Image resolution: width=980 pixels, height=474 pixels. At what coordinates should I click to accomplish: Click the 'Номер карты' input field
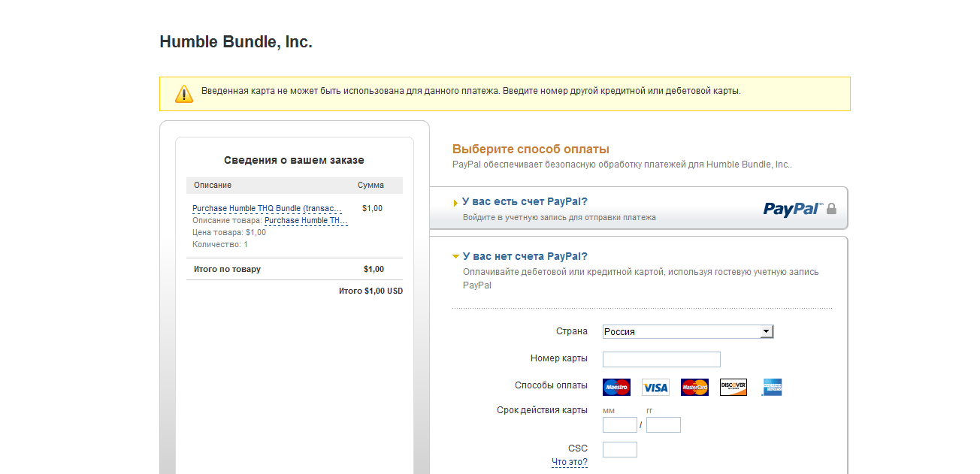661,359
